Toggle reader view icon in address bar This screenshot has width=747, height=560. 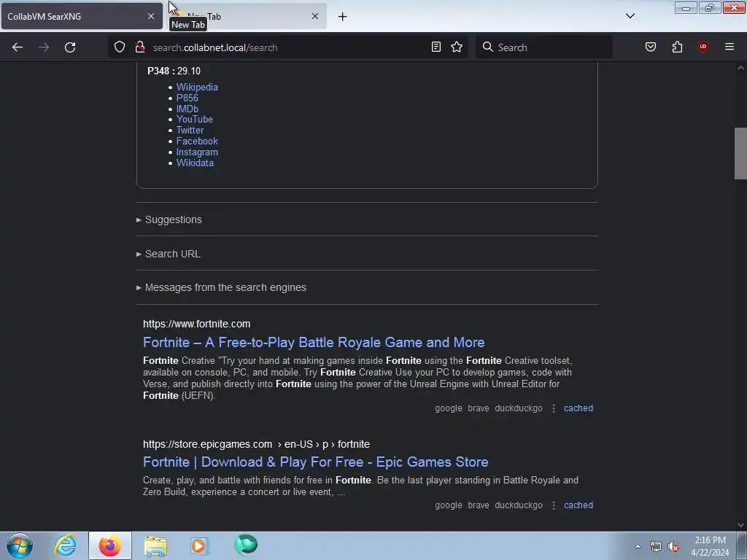(x=436, y=47)
